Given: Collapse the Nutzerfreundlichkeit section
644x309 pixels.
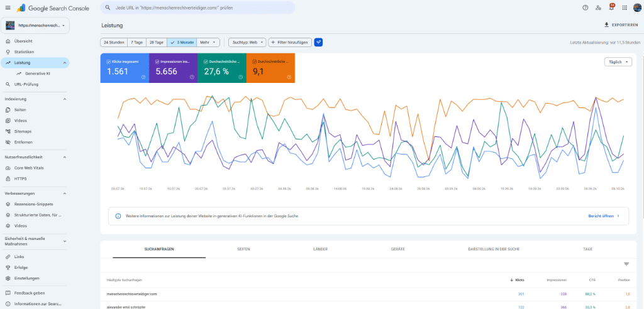Looking at the screenshot, I should click(65, 157).
